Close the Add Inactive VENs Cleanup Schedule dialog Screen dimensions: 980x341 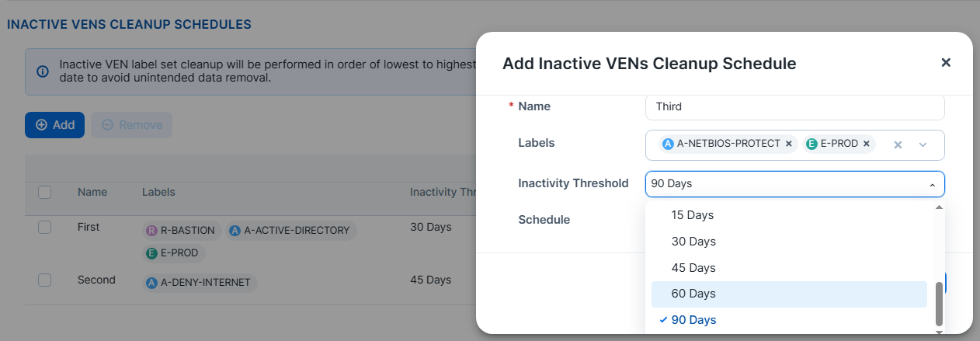point(946,63)
